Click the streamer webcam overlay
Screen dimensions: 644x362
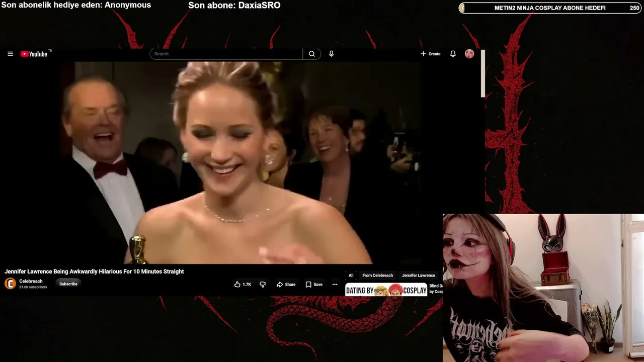point(543,288)
